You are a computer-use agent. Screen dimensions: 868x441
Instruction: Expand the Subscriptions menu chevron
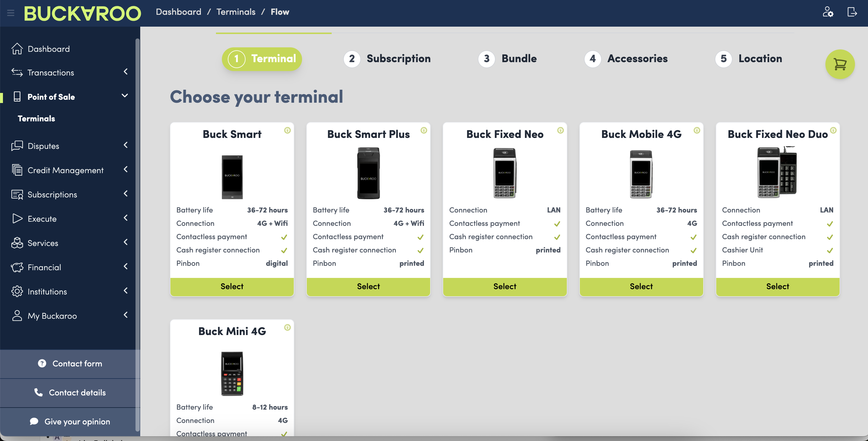pos(126,194)
